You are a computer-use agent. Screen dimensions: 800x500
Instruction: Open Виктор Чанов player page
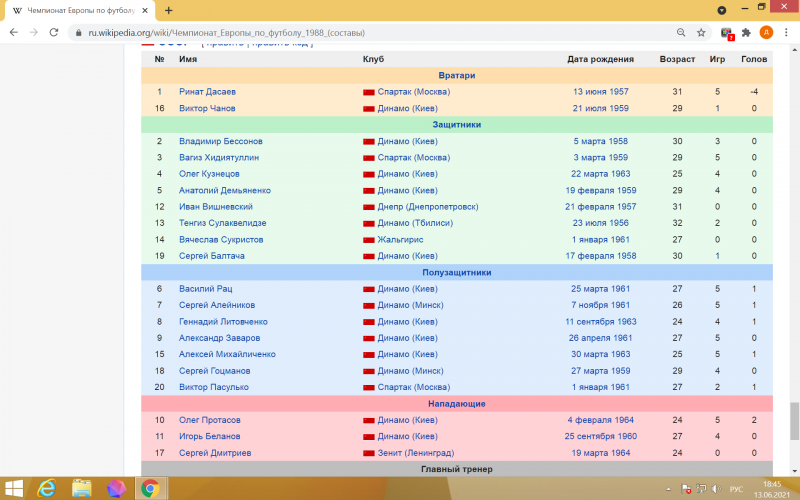[x=207, y=108]
